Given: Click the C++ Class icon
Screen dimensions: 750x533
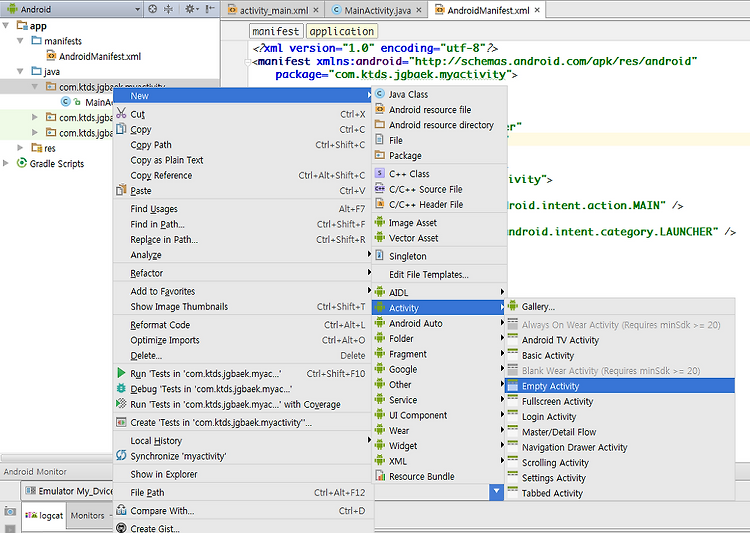Looking at the screenshot, I should pos(380,173).
